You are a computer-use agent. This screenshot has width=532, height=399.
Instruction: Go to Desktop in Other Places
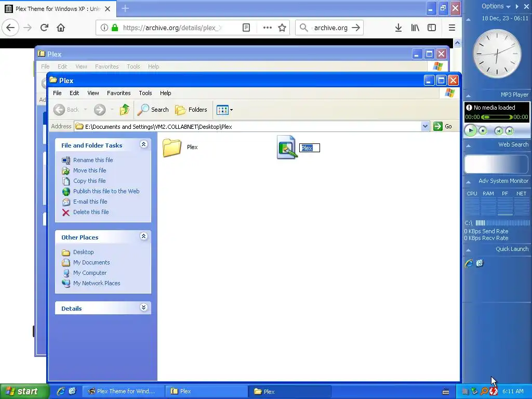pos(84,252)
